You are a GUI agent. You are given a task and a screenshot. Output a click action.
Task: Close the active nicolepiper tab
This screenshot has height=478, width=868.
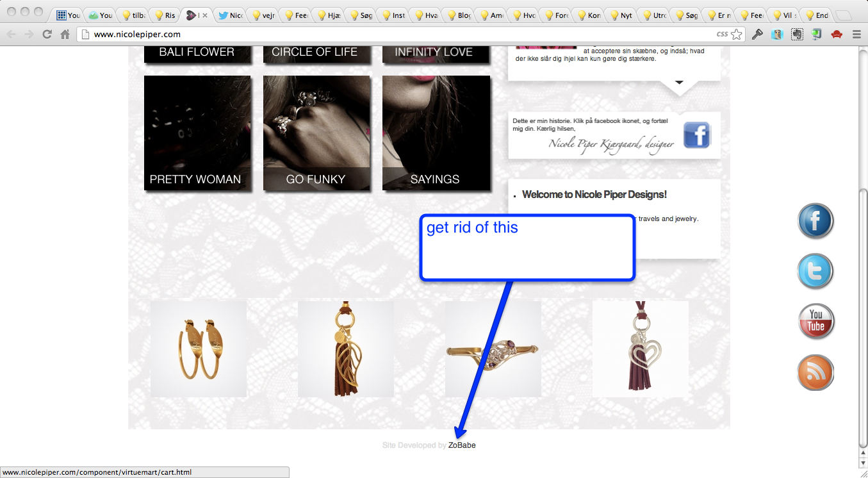click(205, 15)
